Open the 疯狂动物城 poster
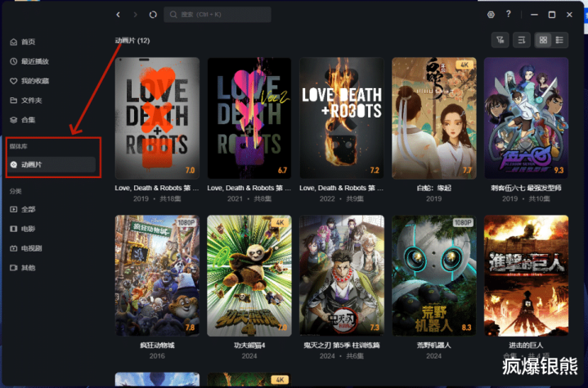 click(157, 275)
